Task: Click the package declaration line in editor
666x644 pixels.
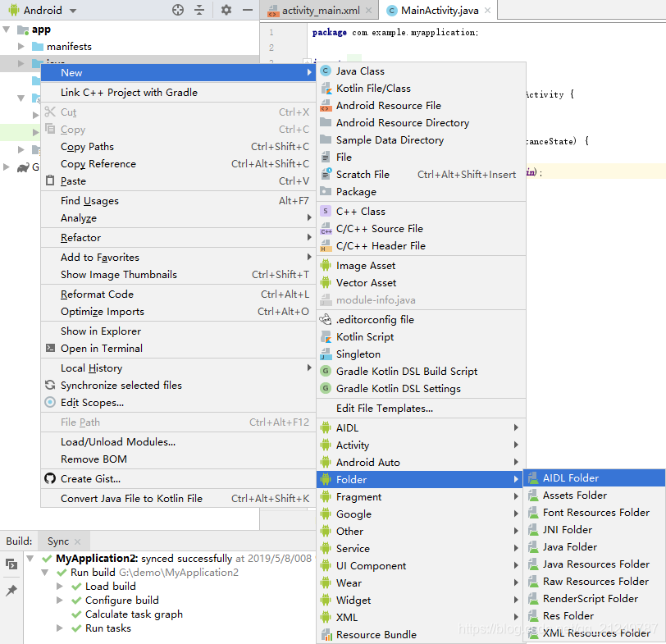Action: pos(395,32)
